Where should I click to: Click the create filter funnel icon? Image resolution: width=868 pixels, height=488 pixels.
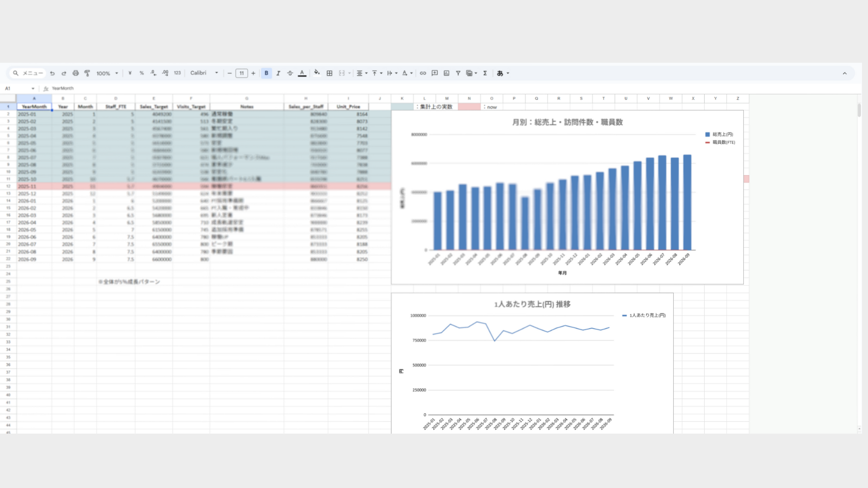pyautogui.click(x=458, y=73)
